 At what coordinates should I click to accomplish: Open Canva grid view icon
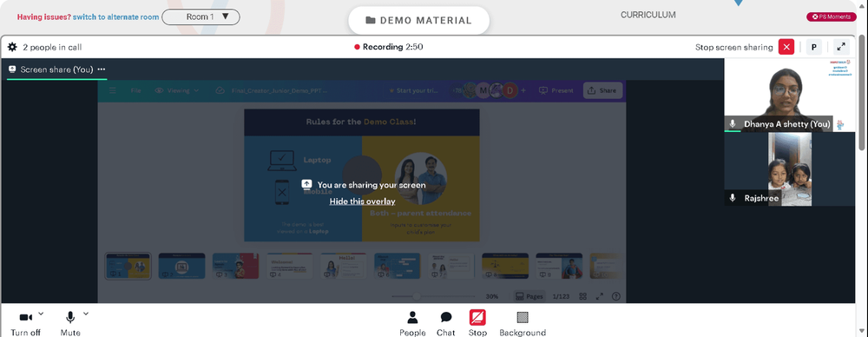(583, 296)
